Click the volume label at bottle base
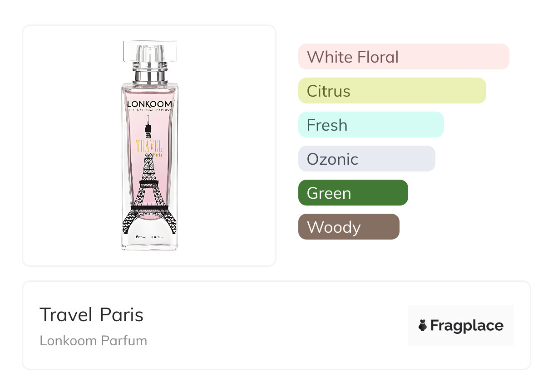This screenshot has width=553, height=392. pos(149,237)
